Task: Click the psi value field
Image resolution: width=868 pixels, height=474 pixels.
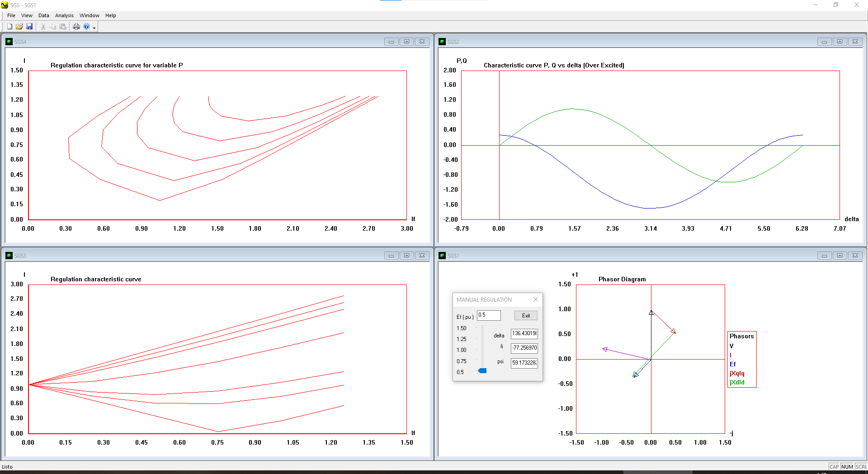Action: tap(524, 363)
